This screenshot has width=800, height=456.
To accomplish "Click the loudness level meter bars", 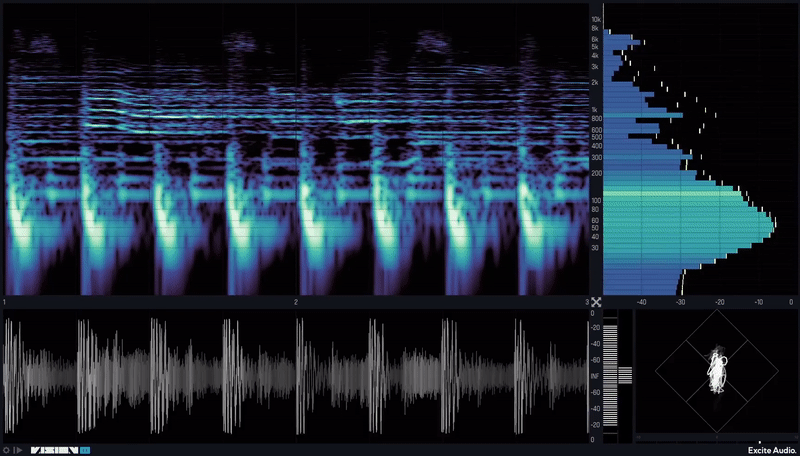I will tap(610, 375).
